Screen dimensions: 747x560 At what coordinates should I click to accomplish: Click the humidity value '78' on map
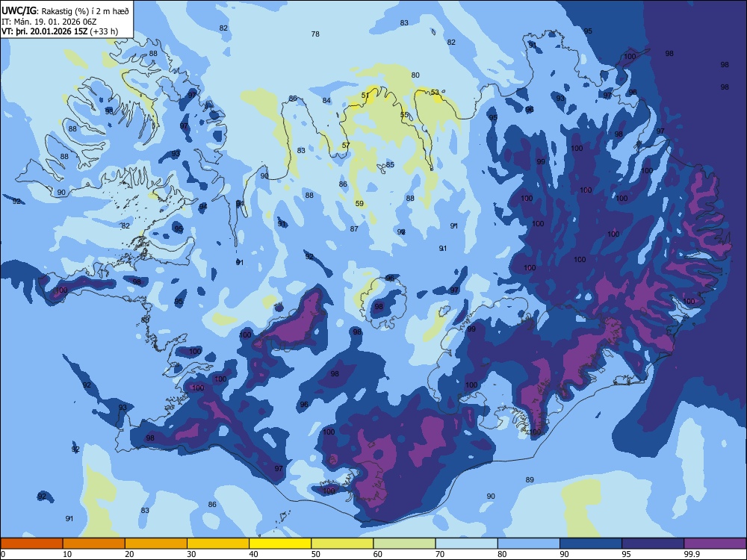pyautogui.click(x=315, y=34)
